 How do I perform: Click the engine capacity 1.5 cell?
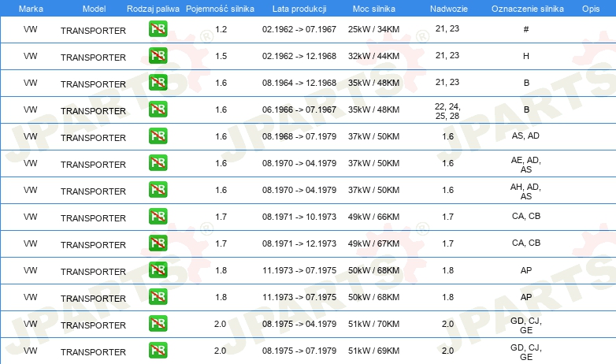221,56
